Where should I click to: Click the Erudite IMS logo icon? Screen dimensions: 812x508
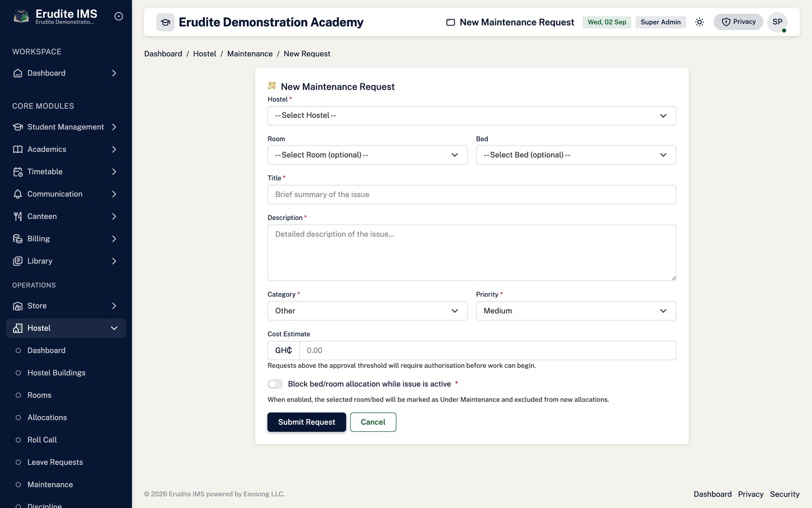click(21, 16)
